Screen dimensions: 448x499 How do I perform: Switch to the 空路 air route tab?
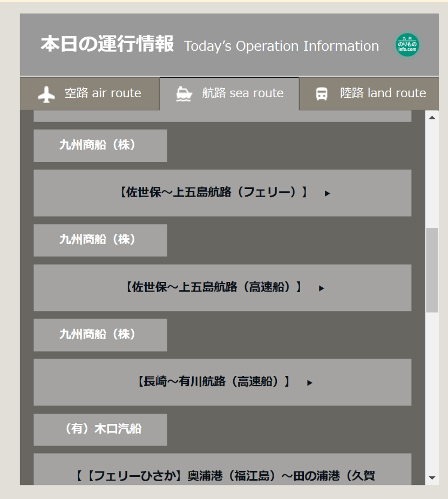click(89, 93)
